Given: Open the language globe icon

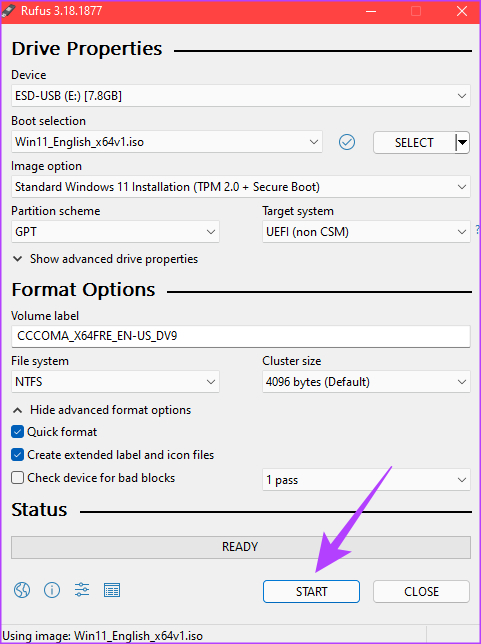Looking at the screenshot, I should pos(22,590).
